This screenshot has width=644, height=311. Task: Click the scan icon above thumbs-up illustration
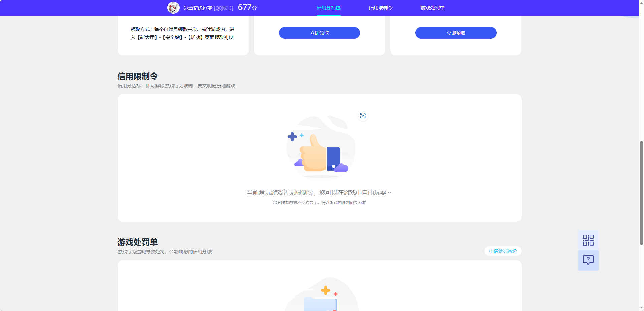(363, 116)
